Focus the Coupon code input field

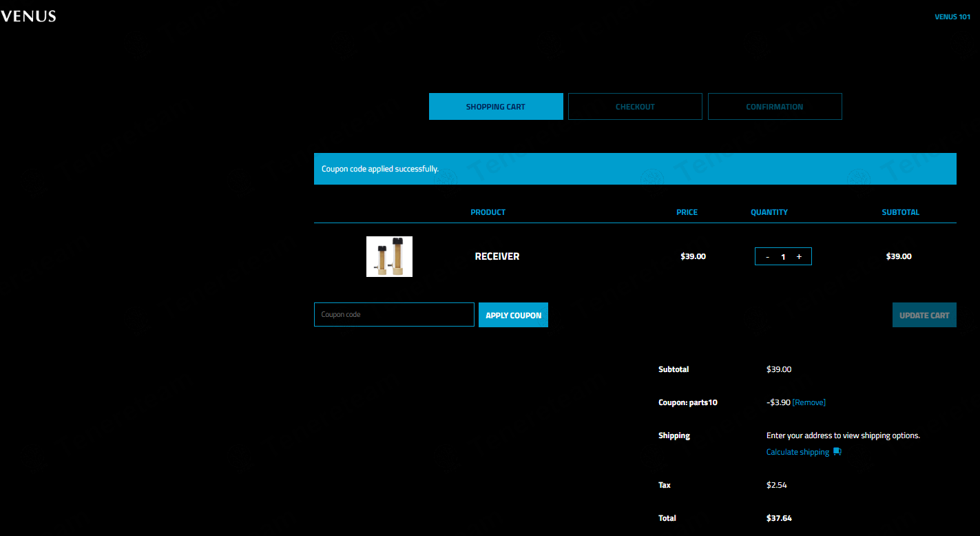pyautogui.click(x=394, y=315)
